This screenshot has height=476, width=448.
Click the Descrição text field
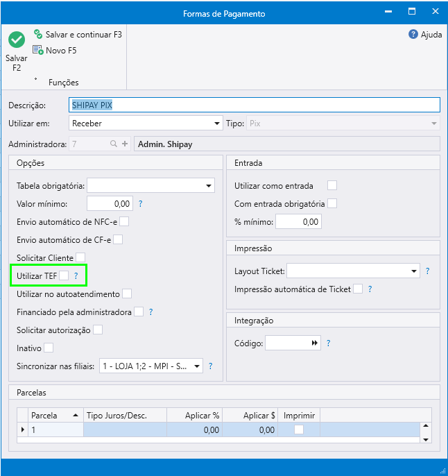(x=255, y=105)
